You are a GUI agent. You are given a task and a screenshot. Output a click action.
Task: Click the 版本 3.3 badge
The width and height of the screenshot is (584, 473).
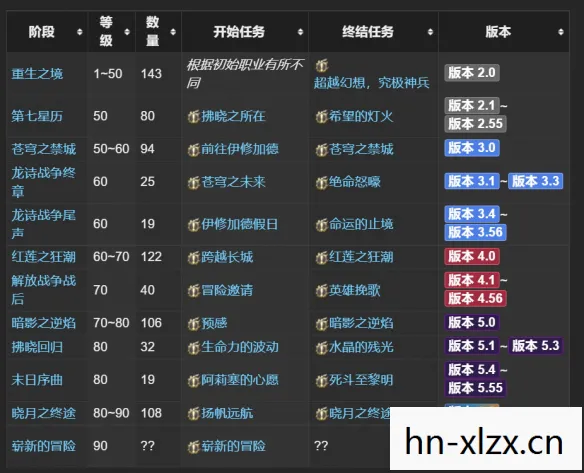tap(535, 181)
